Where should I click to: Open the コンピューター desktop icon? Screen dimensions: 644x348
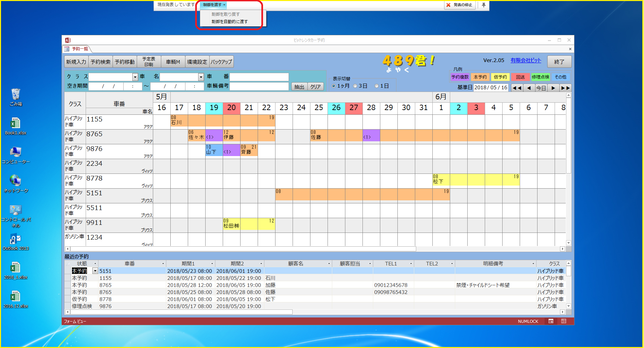click(x=15, y=155)
